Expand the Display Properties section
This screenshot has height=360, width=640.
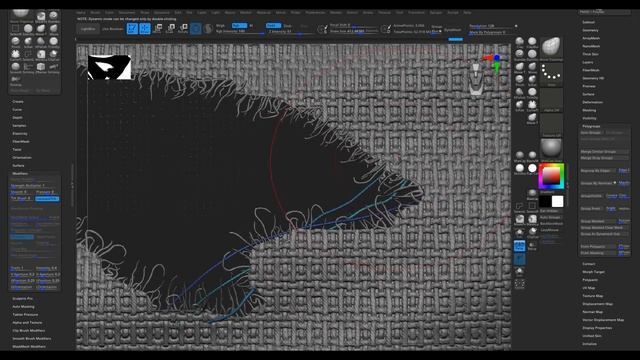pos(597,328)
